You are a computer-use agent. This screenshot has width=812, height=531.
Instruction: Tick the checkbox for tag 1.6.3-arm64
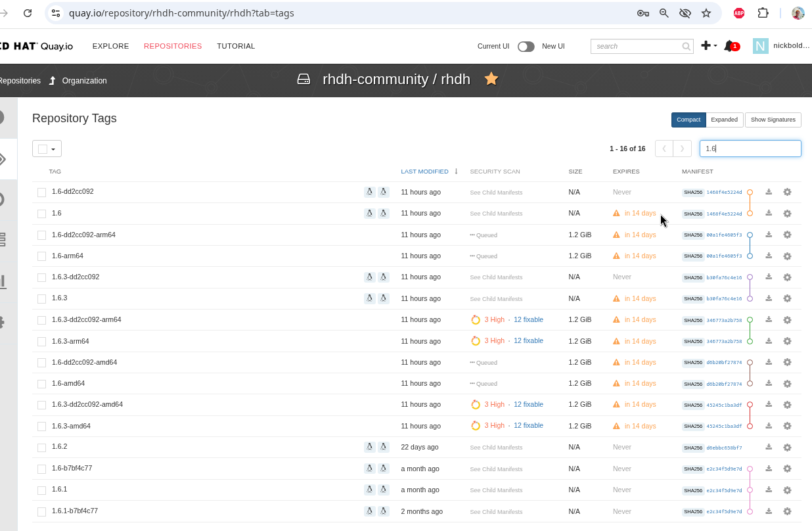(41, 341)
